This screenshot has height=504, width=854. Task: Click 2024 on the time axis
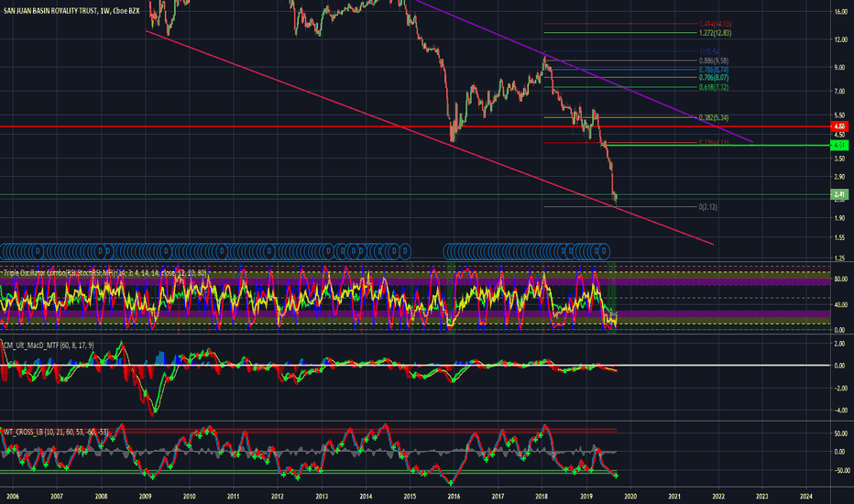pyautogui.click(x=806, y=497)
